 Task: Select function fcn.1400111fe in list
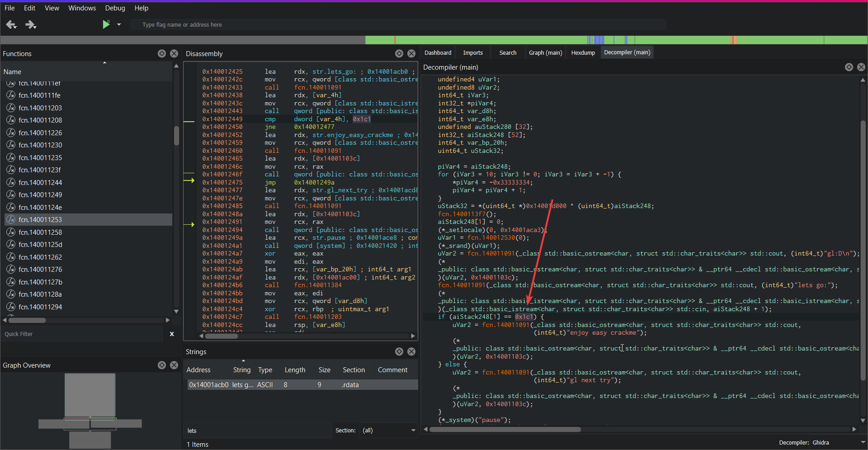[x=88, y=95]
